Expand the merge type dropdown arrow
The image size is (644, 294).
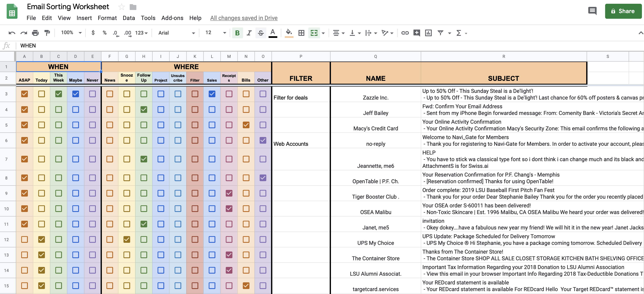[x=323, y=33]
